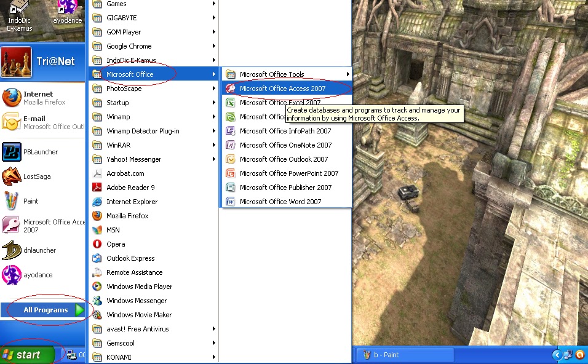Screen dimensions: 588x364
Task: Expand the Google Chrome submenu arrow
Action: point(214,45)
